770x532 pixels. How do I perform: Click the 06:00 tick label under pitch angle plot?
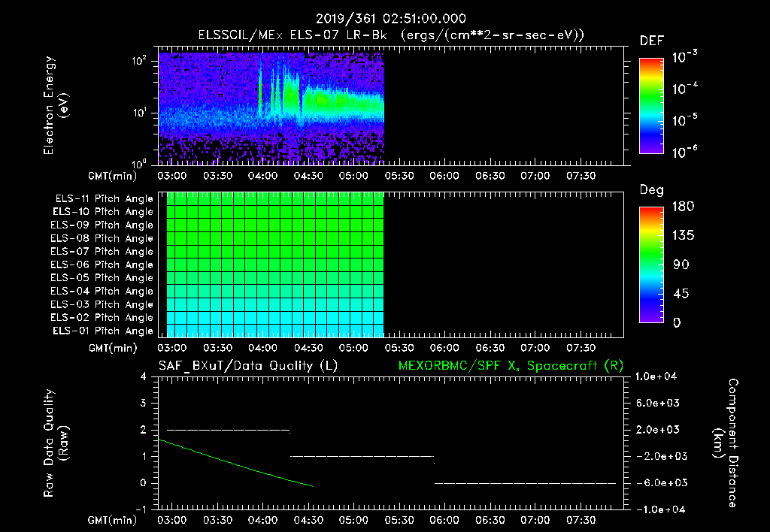(444, 348)
